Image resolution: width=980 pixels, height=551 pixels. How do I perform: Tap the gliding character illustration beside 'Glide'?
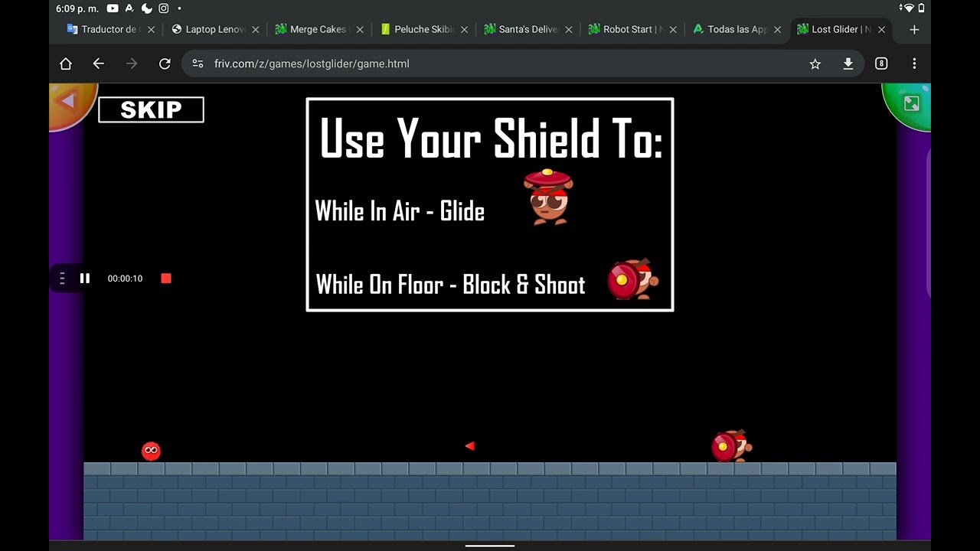tap(548, 197)
